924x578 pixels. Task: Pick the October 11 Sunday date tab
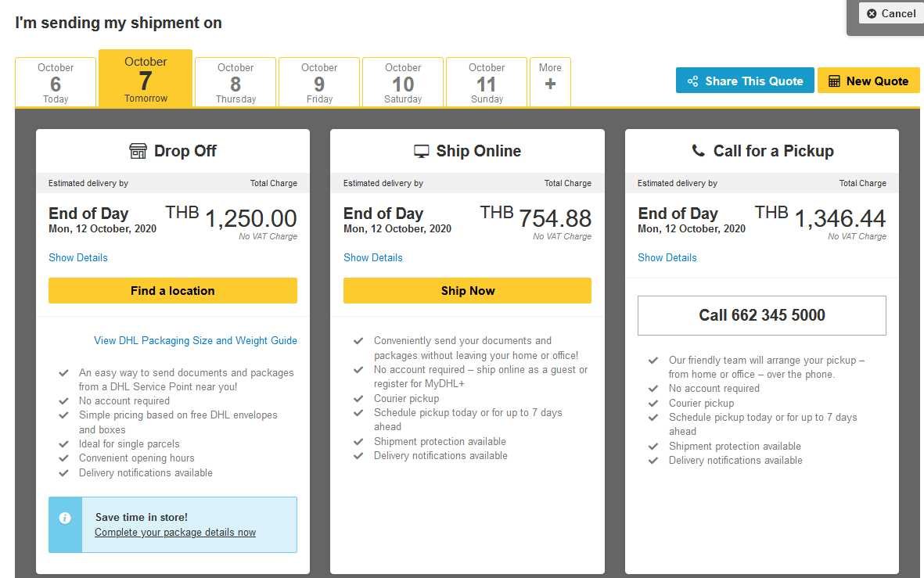pos(487,82)
